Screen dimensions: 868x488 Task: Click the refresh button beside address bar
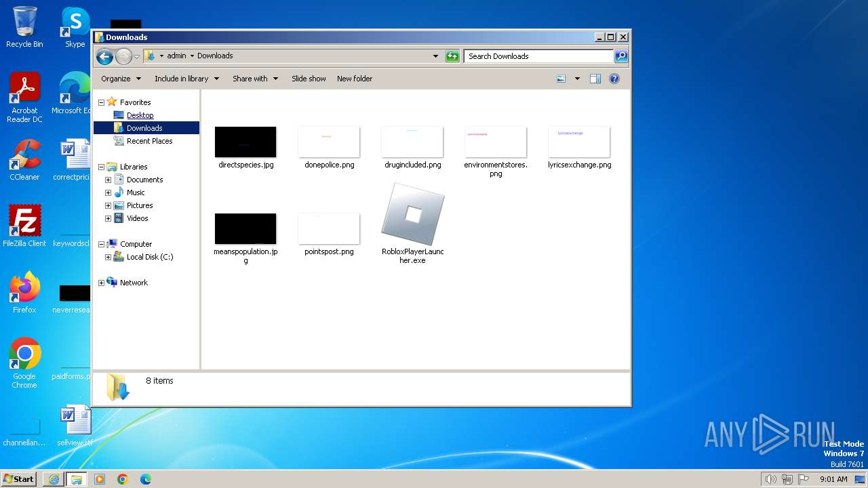452,56
